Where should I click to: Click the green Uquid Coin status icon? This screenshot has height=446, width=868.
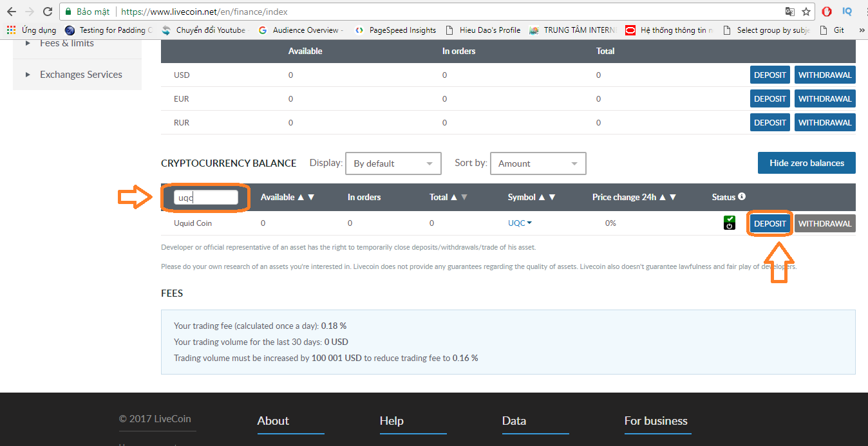[x=729, y=223]
